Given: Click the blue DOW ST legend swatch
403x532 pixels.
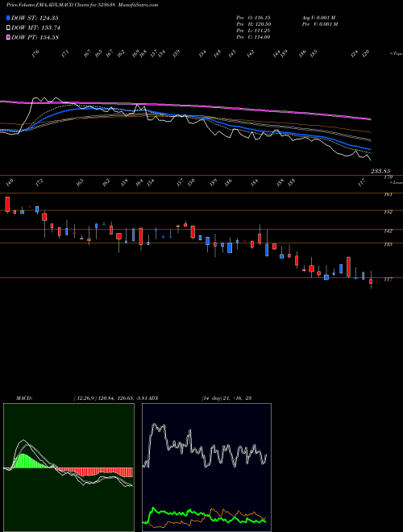Looking at the screenshot, I should tap(9, 18).
